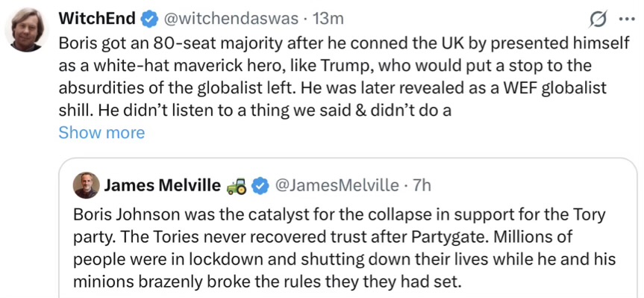This screenshot has width=644, height=298.
Task: Open the 7h timestamp of quoted post
Action: 422,186
